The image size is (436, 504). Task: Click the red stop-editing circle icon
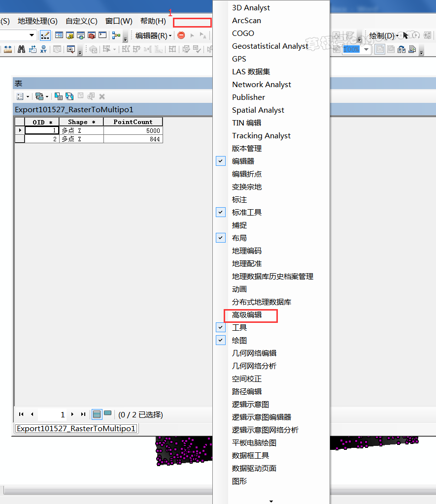pyautogui.click(x=181, y=35)
